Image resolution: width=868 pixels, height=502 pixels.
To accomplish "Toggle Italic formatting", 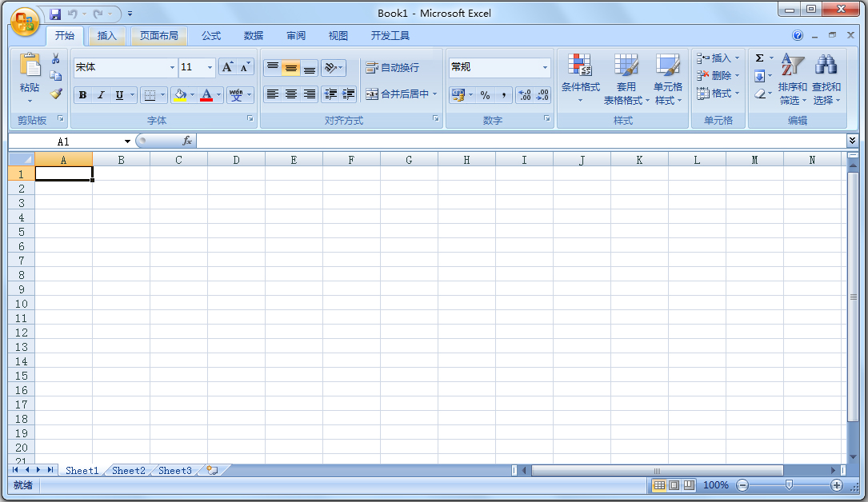I will [x=101, y=95].
